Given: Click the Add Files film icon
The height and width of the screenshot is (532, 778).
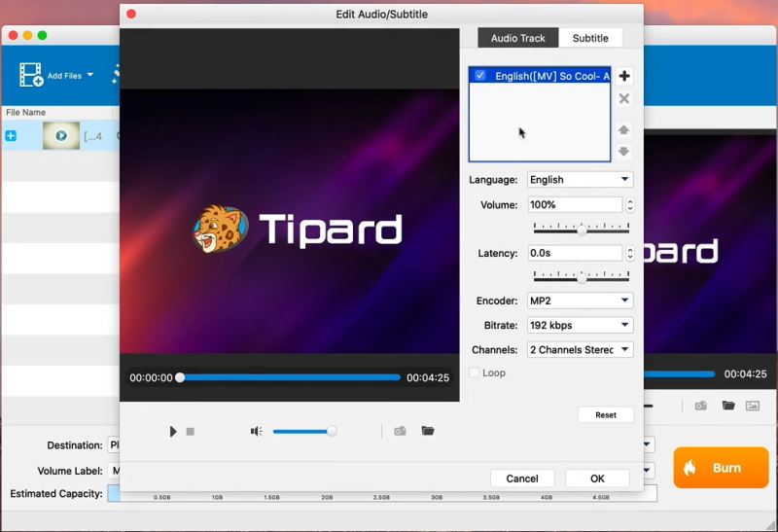Looking at the screenshot, I should coord(31,75).
